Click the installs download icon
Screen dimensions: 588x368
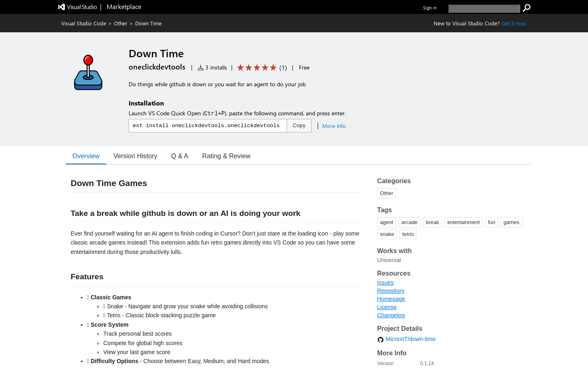pyautogui.click(x=200, y=68)
